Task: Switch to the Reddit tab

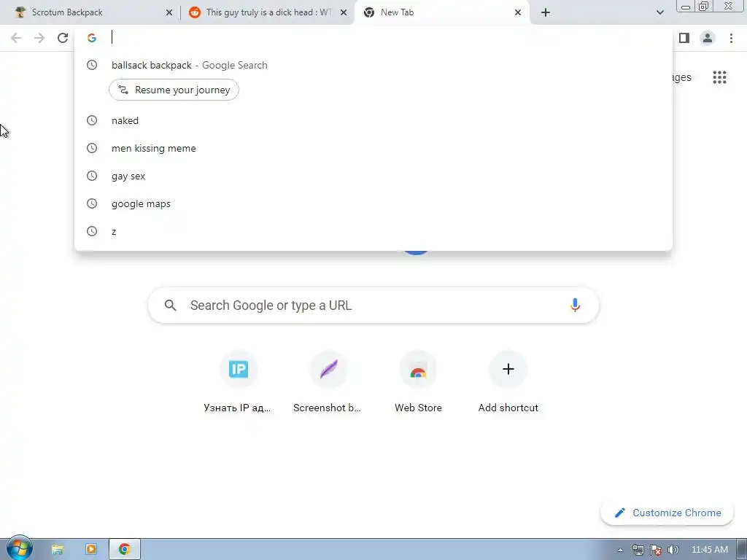Action: pos(264,12)
